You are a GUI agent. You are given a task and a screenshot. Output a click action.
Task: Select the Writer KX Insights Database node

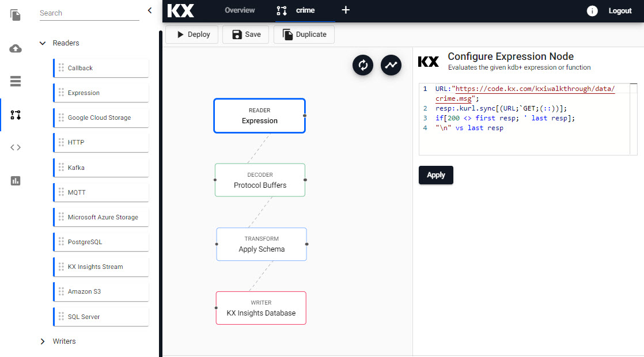pyautogui.click(x=261, y=308)
